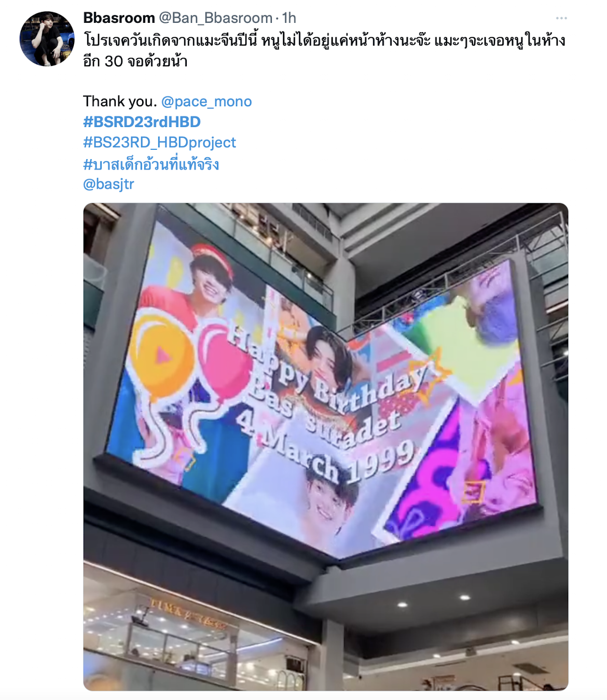Click the first line of Thai tweet text
Image resolution: width=607 pixels, height=700 pixels.
[324, 40]
